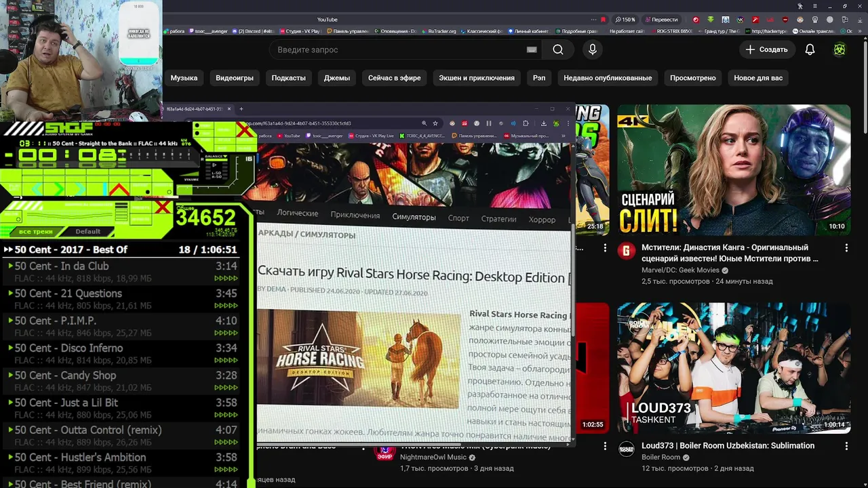Click the Rival Stars Horse Racing cover image
868x488 pixels.
pyautogui.click(x=358, y=359)
